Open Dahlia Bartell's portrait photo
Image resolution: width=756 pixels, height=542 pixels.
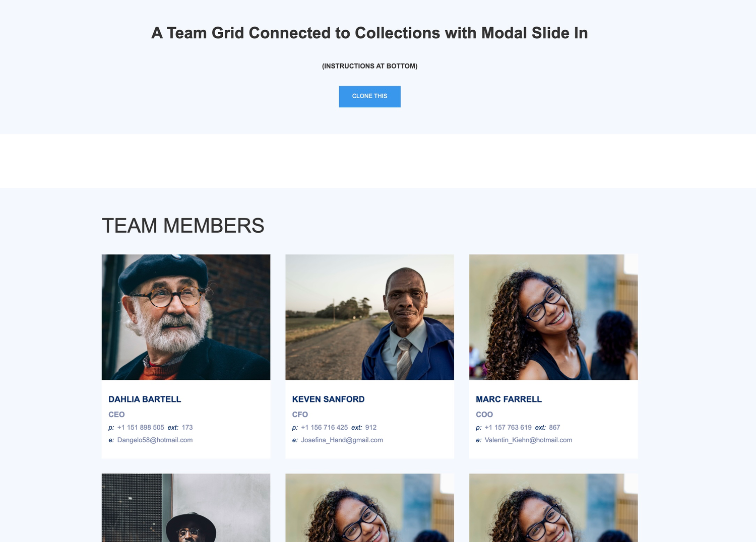click(186, 317)
